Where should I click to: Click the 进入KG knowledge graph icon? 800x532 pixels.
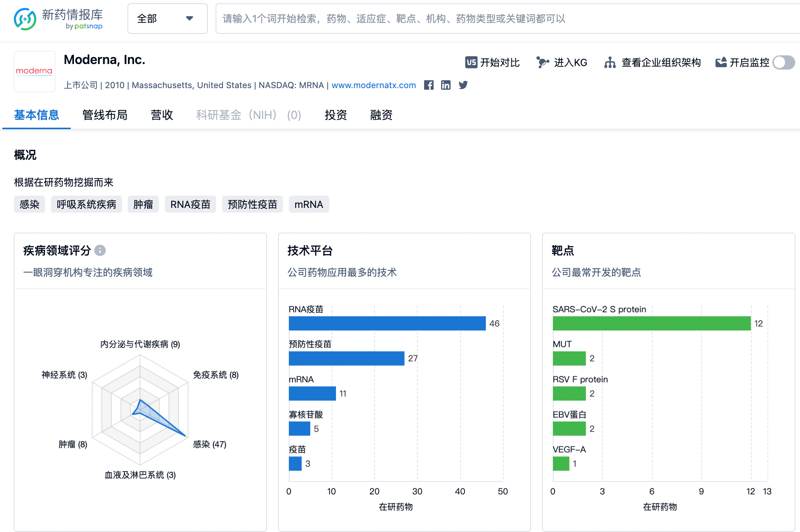pyautogui.click(x=542, y=62)
